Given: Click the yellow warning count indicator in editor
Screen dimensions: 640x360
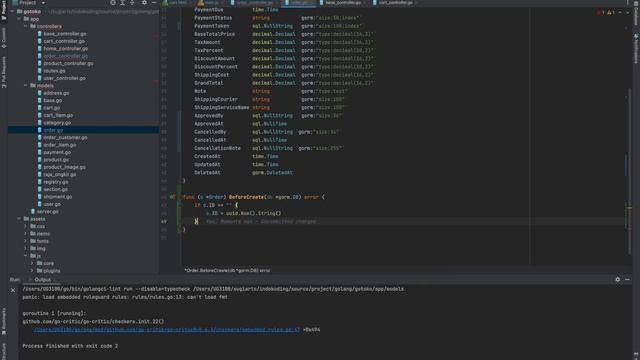Looking at the screenshot, I should (x=610, y=13).
